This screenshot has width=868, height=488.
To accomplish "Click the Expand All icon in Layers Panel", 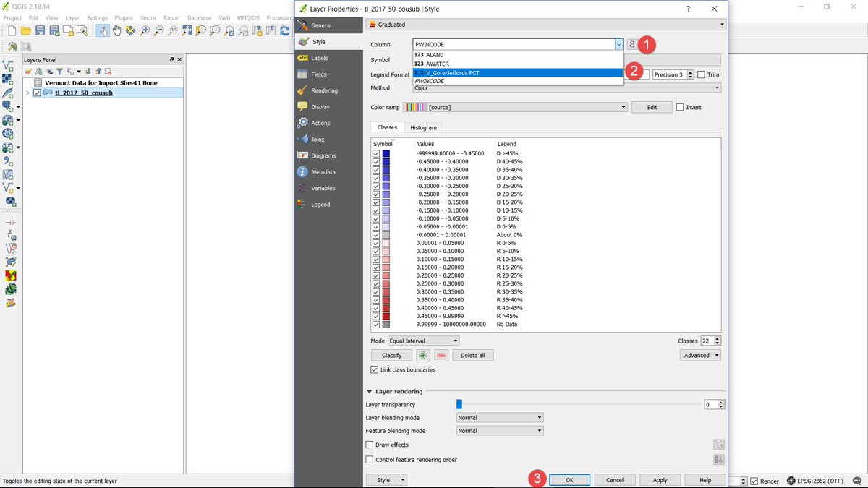I will point(88,71).
